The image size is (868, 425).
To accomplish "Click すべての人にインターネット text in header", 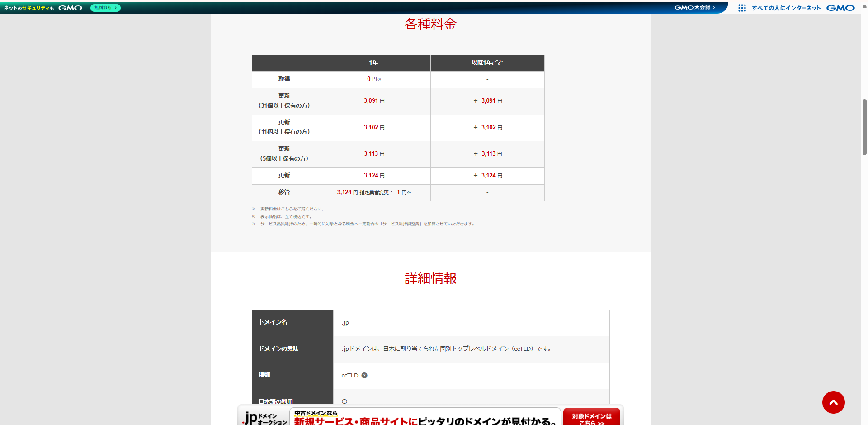I will (786, 8).
